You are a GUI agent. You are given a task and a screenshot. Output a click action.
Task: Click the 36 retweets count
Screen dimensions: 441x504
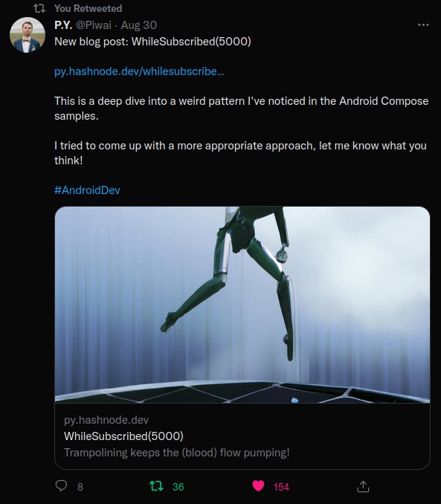pyautogui.click(x=178, y=487)
